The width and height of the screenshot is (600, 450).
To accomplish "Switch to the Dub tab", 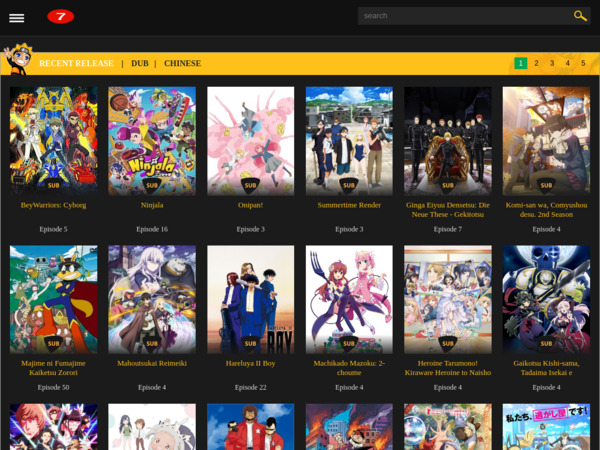I will pos(140,63).
